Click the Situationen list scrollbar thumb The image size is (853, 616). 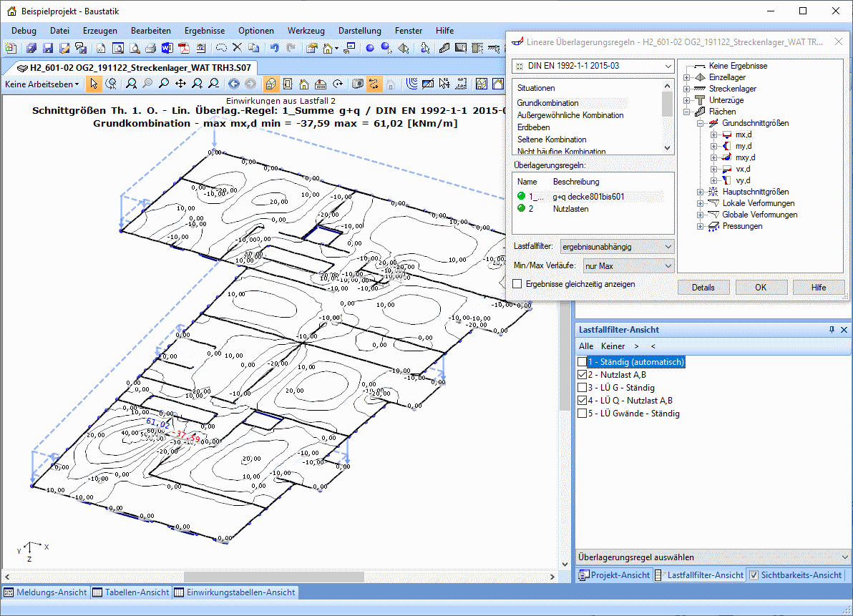click(x=668, y=104)
